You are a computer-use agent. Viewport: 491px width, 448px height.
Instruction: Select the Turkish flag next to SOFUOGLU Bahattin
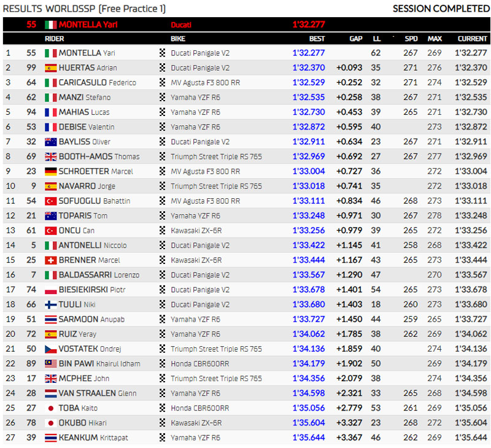50,201
